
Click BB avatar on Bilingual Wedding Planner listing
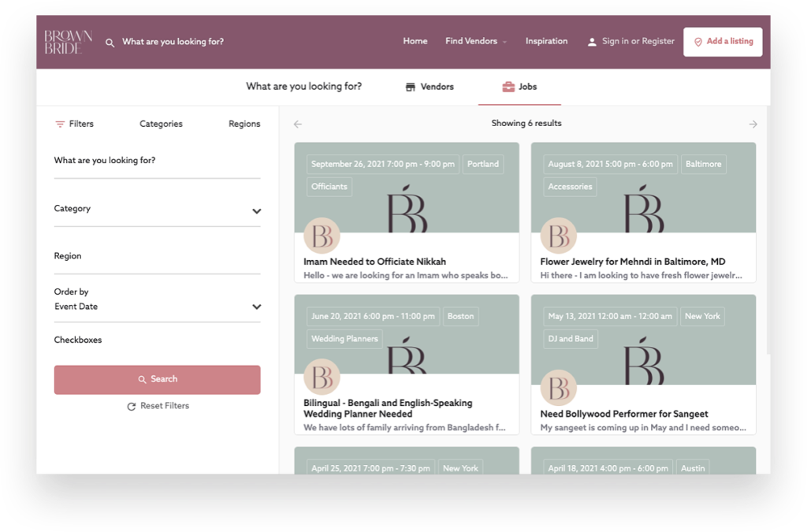tap(322, 377)
